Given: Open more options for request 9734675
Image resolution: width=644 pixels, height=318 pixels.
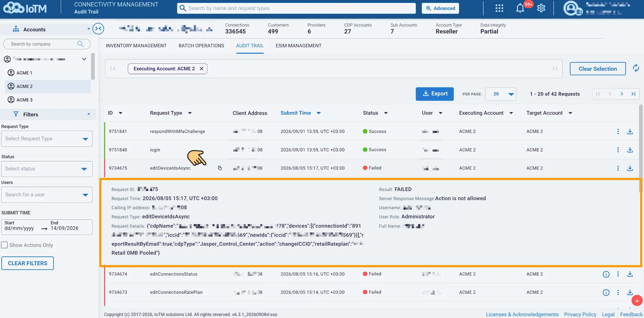Looking at the screenshot, I should (x=618, y=168).
